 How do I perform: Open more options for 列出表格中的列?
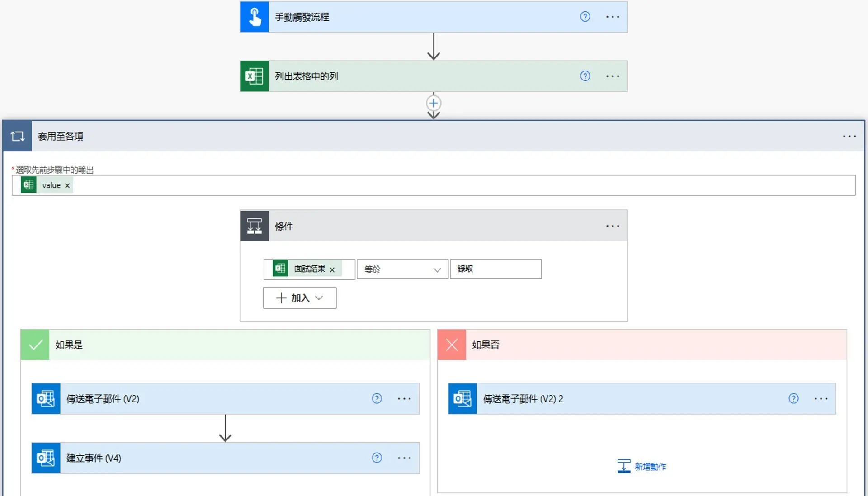pos(613,76)
